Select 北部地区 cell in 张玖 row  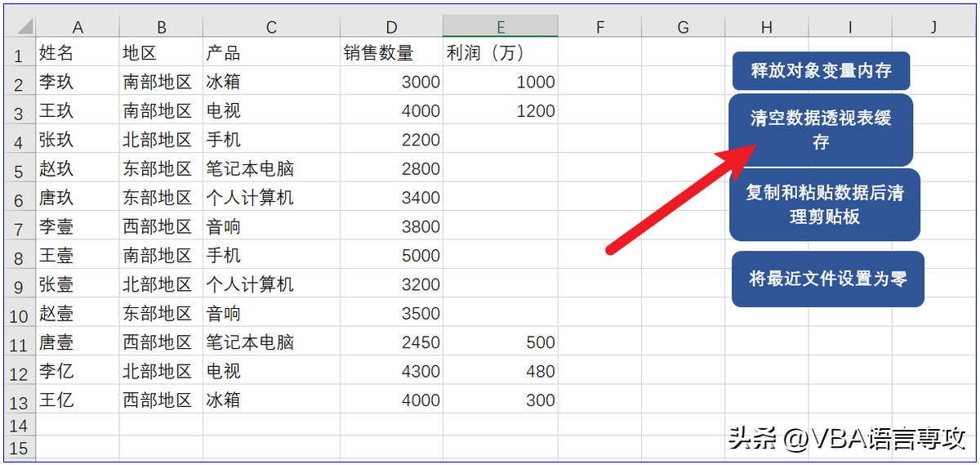(161, 140)
